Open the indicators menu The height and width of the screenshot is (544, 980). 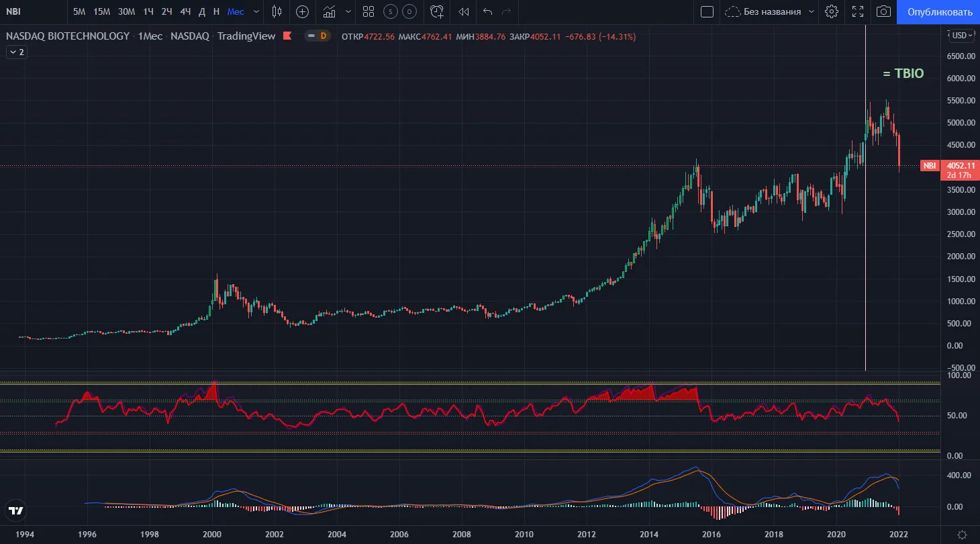tap(330, 11)
